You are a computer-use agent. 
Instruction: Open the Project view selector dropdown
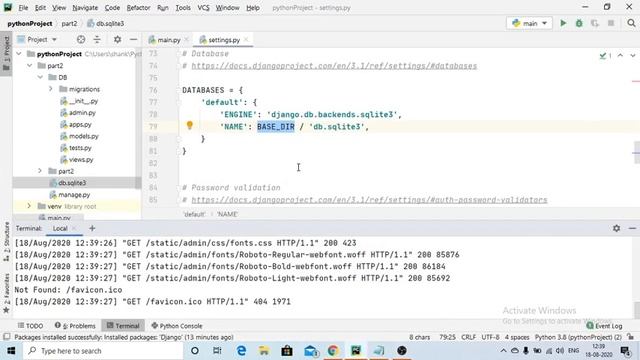pyautogui.click(x=38, y=40)
